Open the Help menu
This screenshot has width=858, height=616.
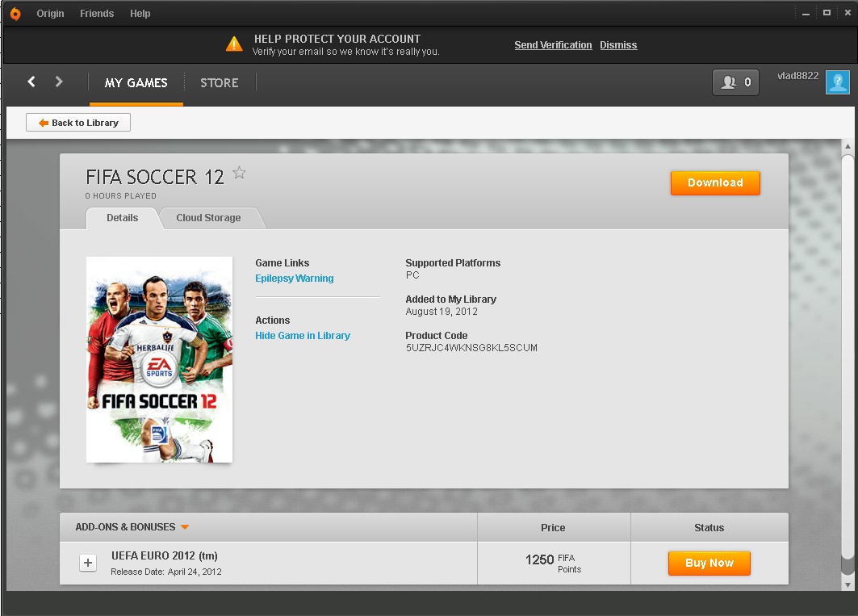click(x=140, y=14)
